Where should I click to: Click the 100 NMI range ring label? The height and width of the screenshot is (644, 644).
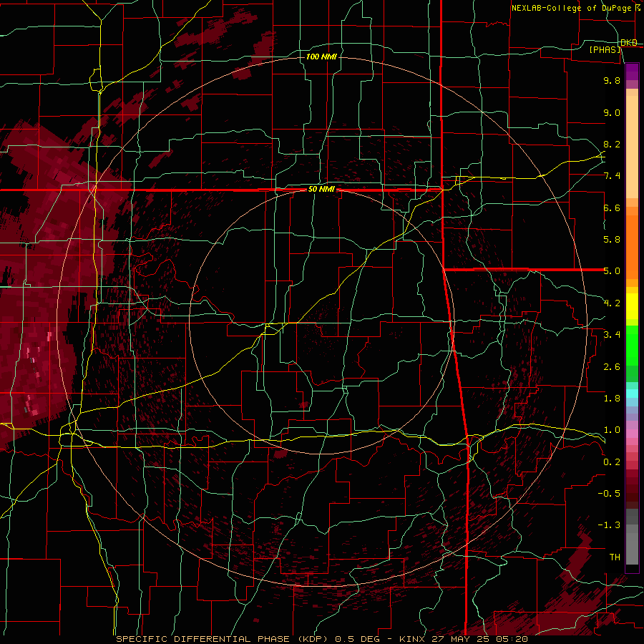click(x=321, y=57)
